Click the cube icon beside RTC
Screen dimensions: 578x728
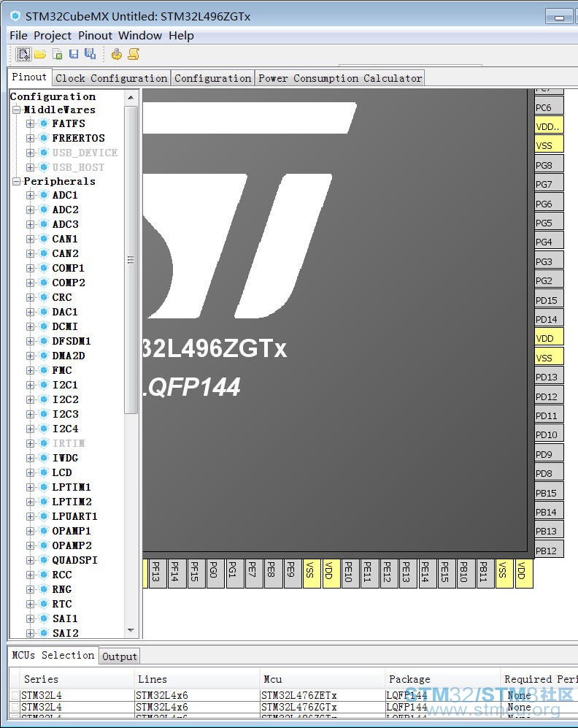pyautogui.click(x=44, y=604)
